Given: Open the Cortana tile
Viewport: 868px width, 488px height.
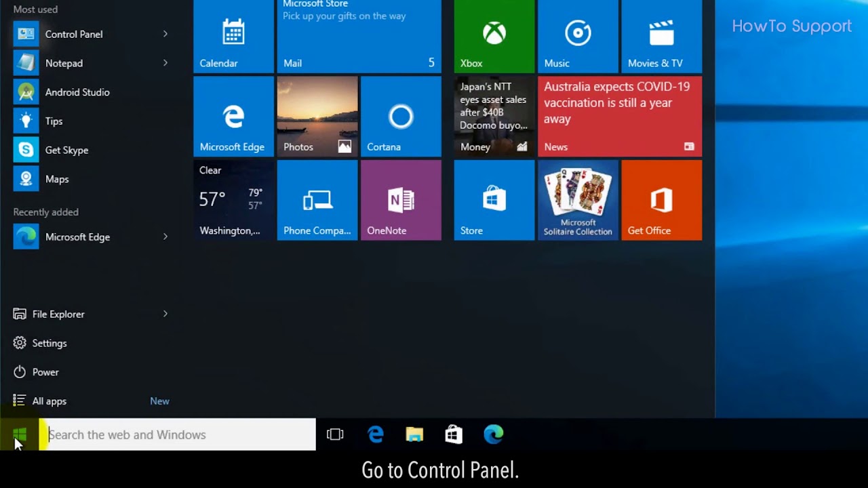Looking at the screenshot, I should [x=401, y=117].
